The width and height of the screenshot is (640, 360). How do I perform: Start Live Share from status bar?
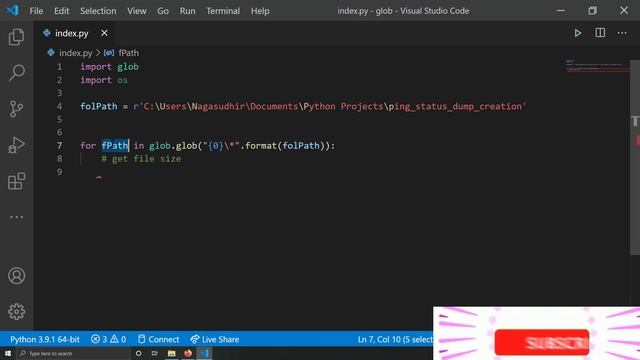click(x=215, y=340)
